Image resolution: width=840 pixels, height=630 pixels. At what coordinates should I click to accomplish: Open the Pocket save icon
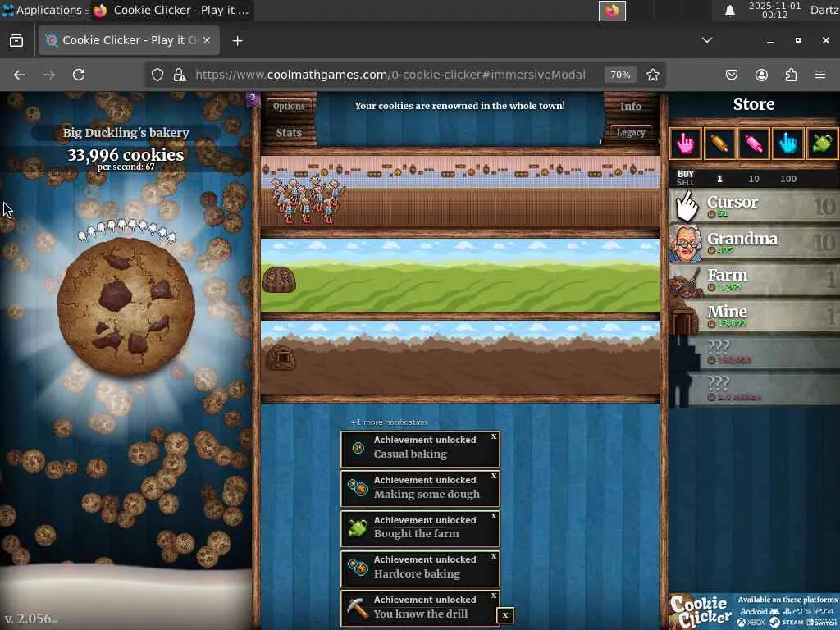coord(732,75)
